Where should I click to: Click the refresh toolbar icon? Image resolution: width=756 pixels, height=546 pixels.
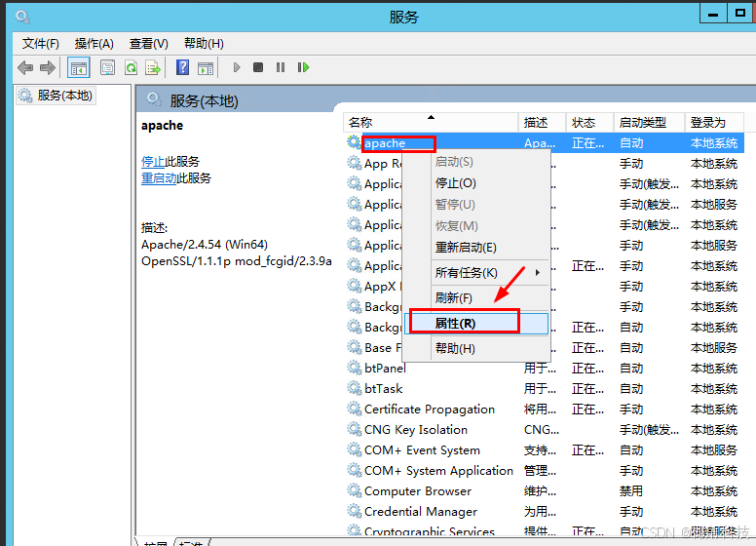coord(131,67)
